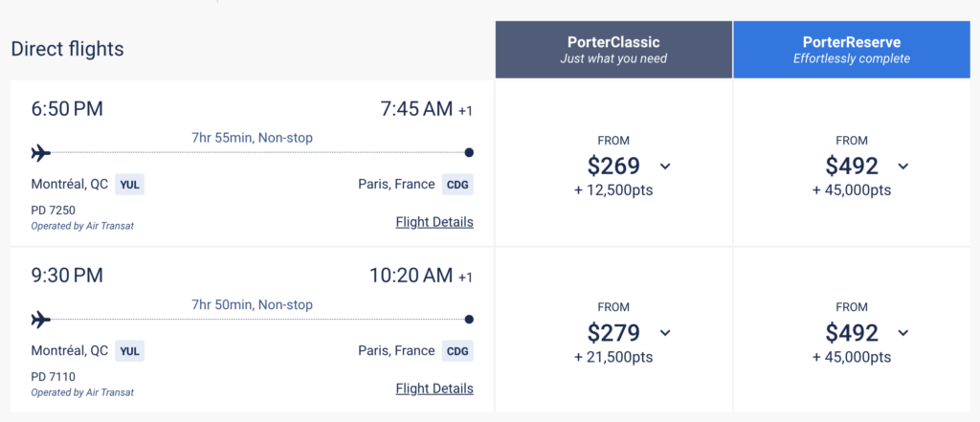
Task: Click the CDG airport badge on the first flight
Action: click(x=457, y=185)
